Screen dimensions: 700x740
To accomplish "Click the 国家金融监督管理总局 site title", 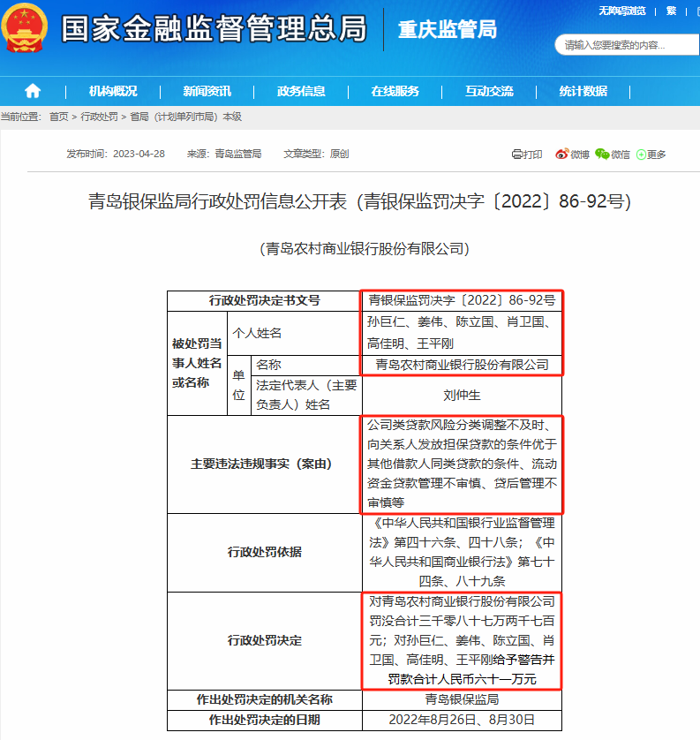I will point(214,28).
